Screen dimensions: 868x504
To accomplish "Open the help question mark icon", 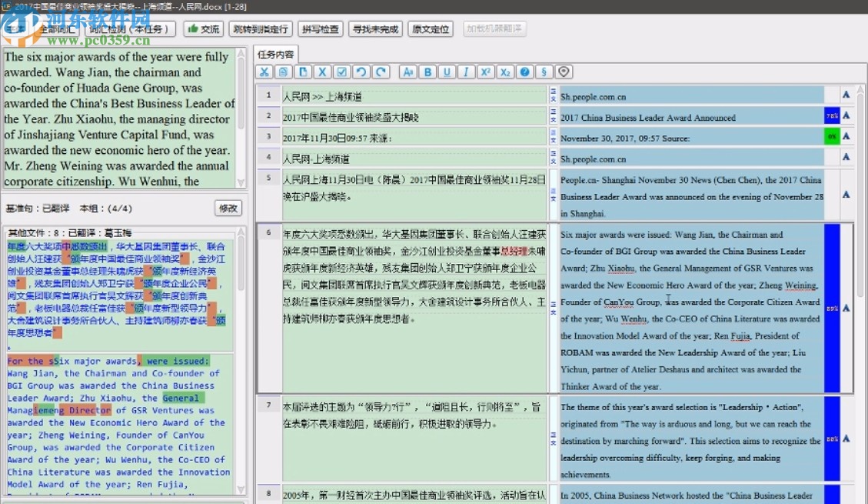I will [x=524, y=72].
